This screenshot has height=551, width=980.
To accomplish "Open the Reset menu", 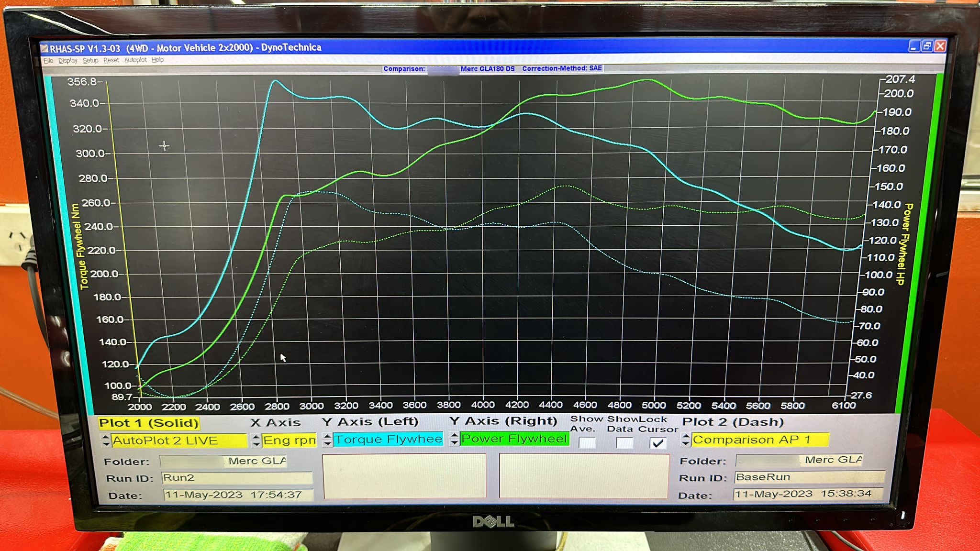I will (x=111, y=60).
